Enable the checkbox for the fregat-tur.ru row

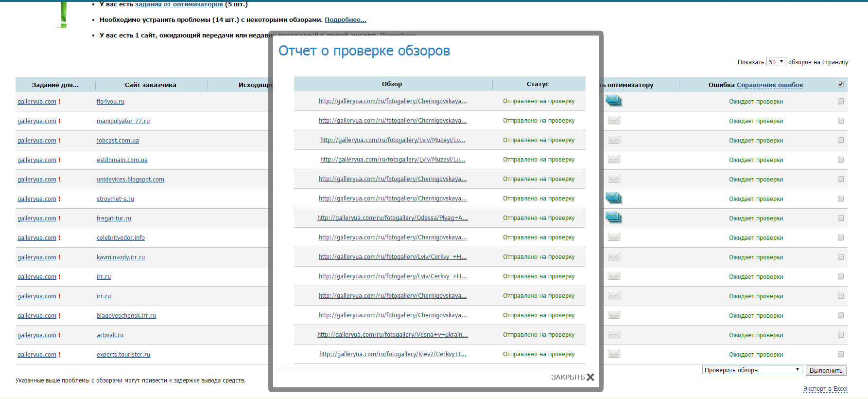(x=841, y=218)
